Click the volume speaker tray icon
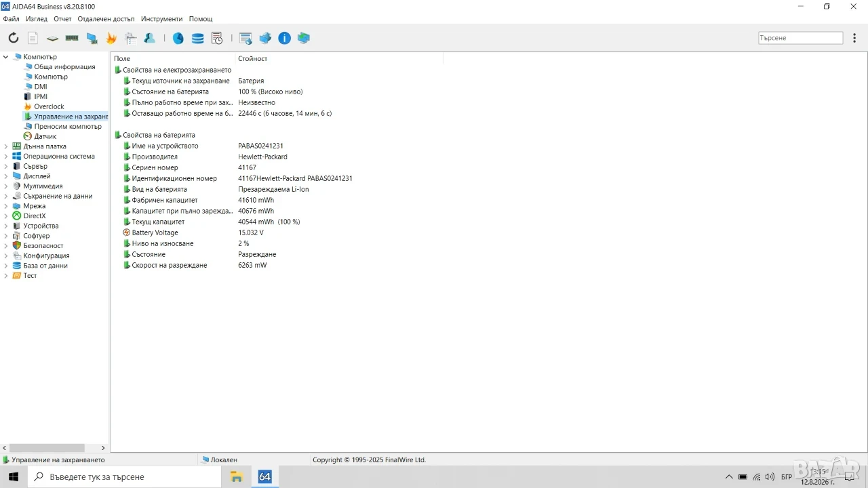 pyautogui.click(x=770, y=477)
